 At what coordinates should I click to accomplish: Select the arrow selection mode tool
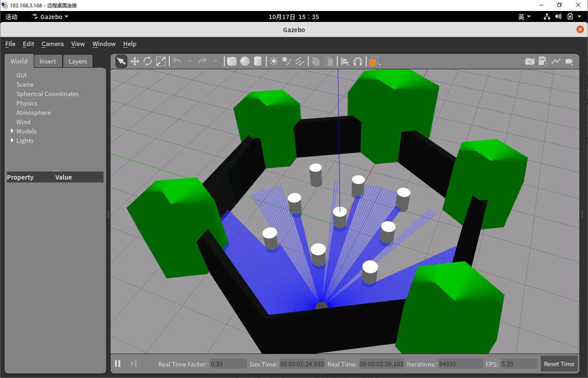(122, 62)
